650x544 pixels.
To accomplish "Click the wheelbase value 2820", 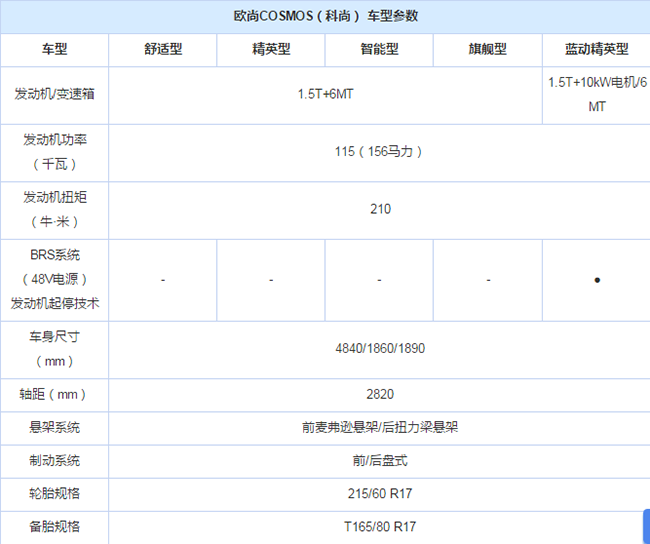I will [x=380, y=394].
